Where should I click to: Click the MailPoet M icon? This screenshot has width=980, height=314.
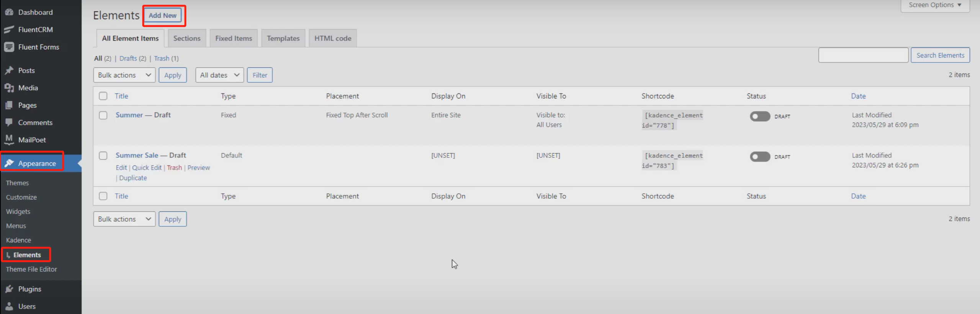click(9, 139)
